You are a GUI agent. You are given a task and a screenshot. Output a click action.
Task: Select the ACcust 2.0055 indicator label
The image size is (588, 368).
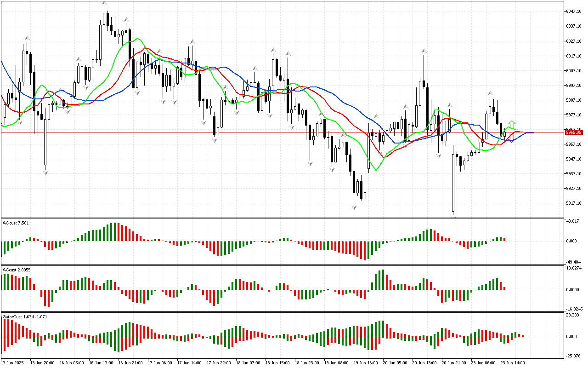[17, 270]
